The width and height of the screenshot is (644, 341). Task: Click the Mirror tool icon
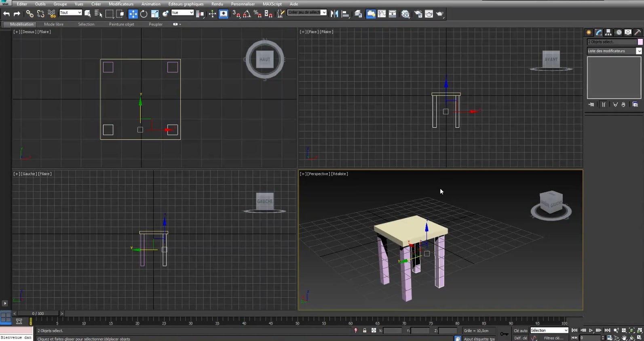(x=334, y=14)
